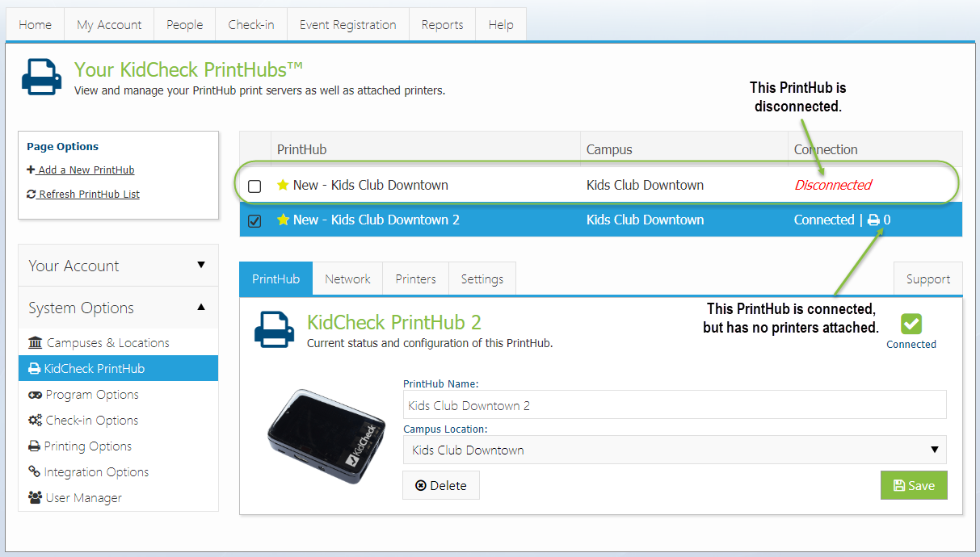Click the Campuses & Locations building icon
The width and height of the screenshot is (980, 557).
click(35, 342)
